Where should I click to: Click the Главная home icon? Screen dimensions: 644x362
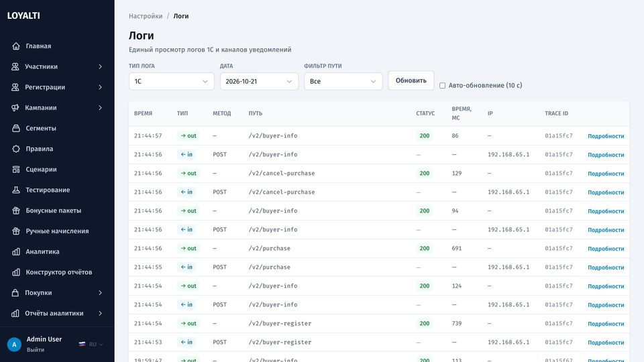coord(16,46)
